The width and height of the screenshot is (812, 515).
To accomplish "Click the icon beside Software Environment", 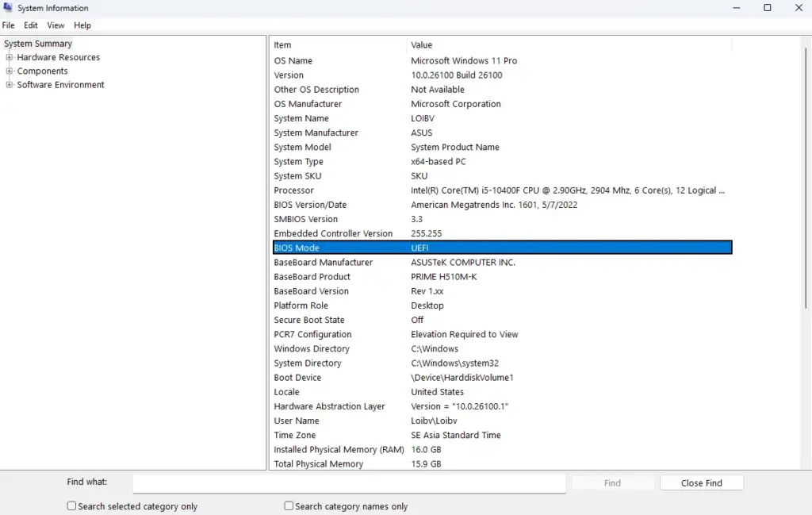I will click(8, 84).
